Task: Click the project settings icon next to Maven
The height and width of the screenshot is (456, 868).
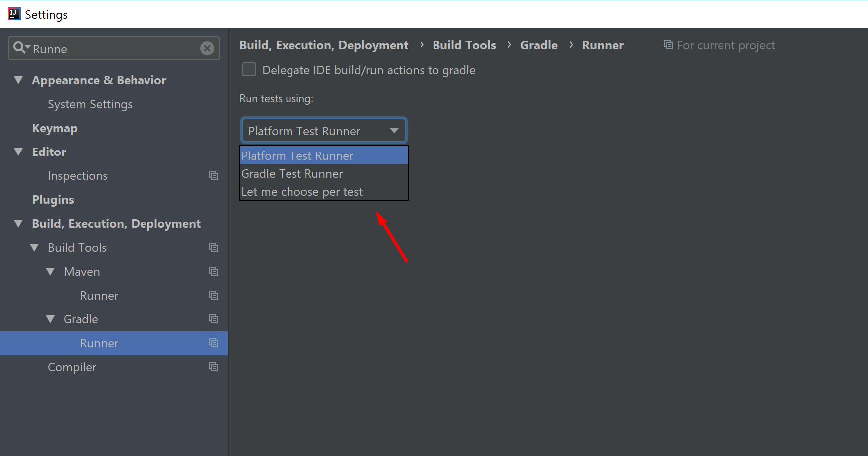Action: [214, 271]
